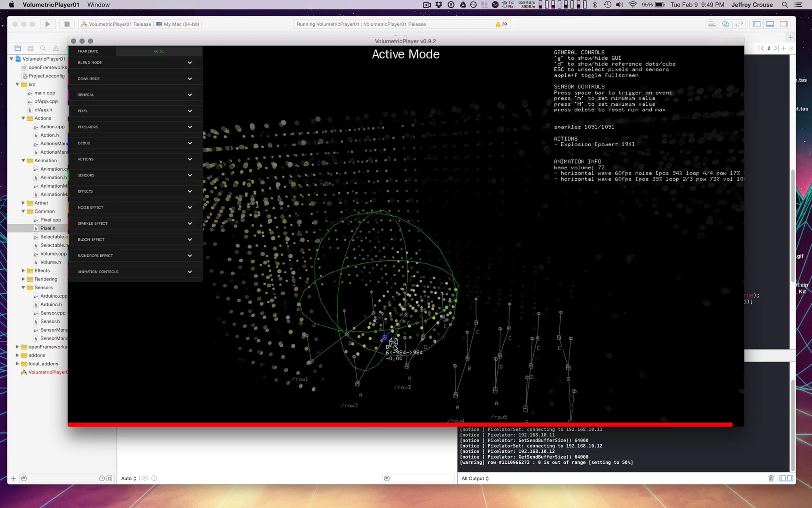Expand the ANIMATION CONTROLS panel
This screenshot has width=812, height=508.
[x=135, y=272]
